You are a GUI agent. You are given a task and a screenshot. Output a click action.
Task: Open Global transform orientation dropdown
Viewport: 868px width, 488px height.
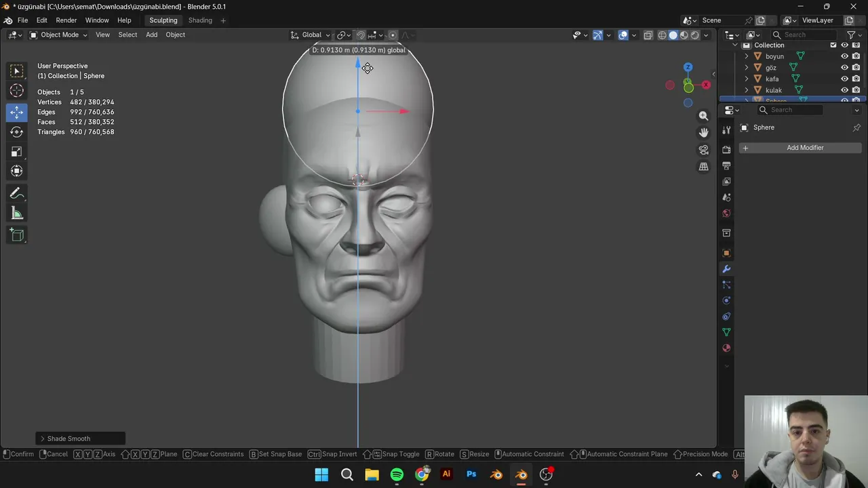(x=311, y=35)
